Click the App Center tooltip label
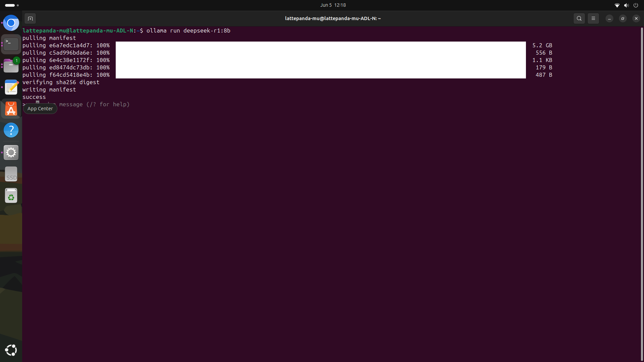Viewport: 644px width, 362px height. tap(40, 109)
